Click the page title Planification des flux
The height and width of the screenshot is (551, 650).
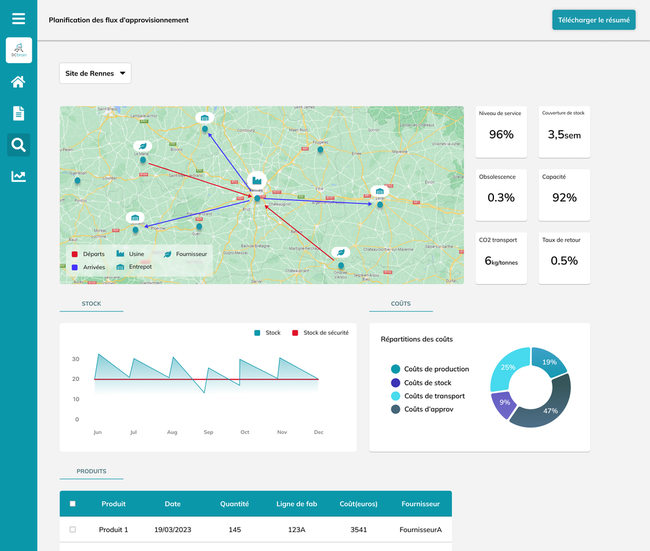pyautogui.click(x=119, y=20)
